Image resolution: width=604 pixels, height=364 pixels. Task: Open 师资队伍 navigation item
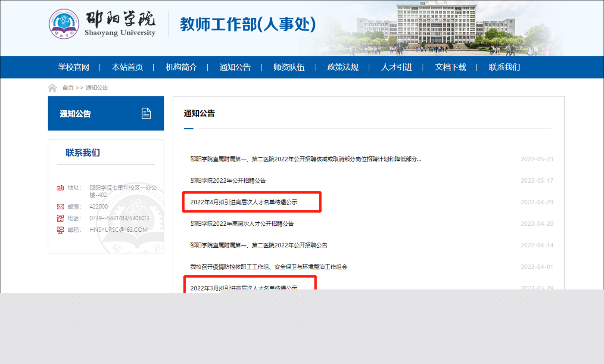pos(289,67)
